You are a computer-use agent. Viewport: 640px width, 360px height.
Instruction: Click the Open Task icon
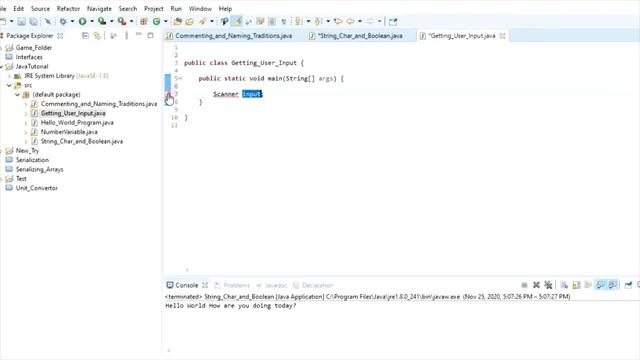189,21
